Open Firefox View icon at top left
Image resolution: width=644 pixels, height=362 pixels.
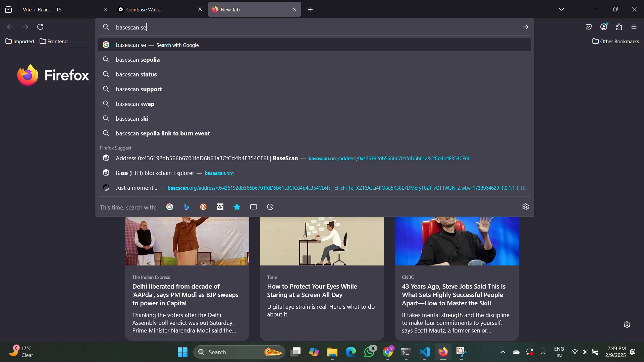8,9
